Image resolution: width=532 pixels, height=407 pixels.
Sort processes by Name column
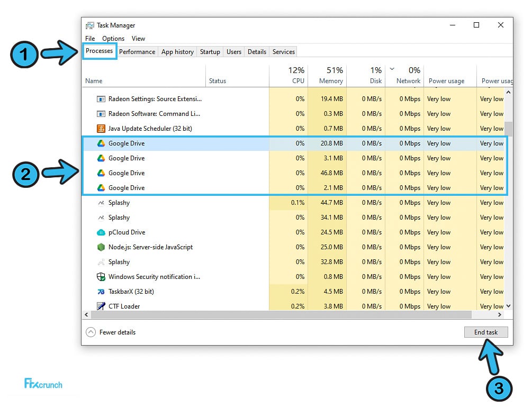[x=144, y=76]
